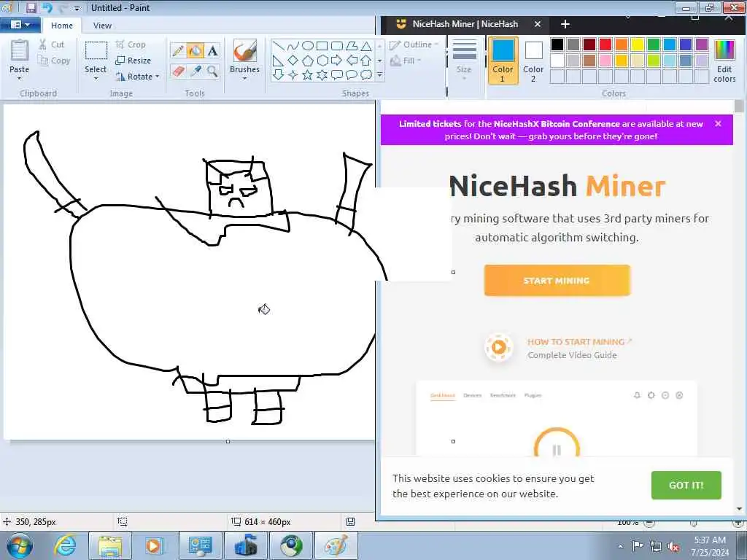Select the Eraser tool
This screenshot has height=560, width=747.
point(178,71)
